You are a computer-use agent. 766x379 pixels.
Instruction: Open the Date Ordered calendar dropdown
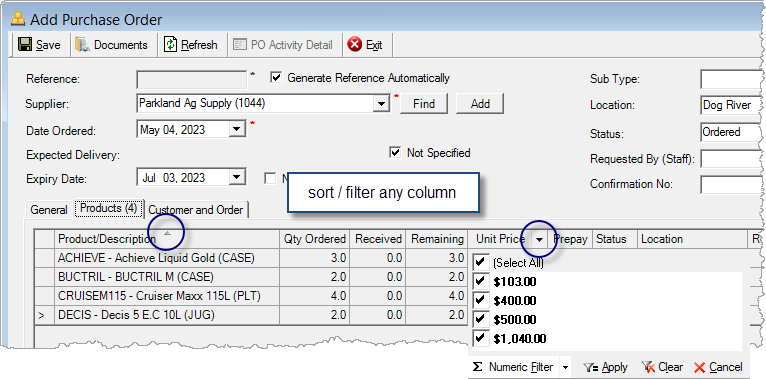tap(237, 129)
